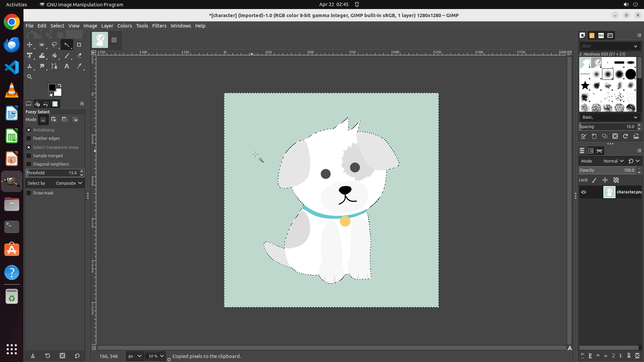Image resolution: width=644 pixels, height=362 pixels.
Task: Hide the character.png layer with eye icon
Action: tap(584, 192)
